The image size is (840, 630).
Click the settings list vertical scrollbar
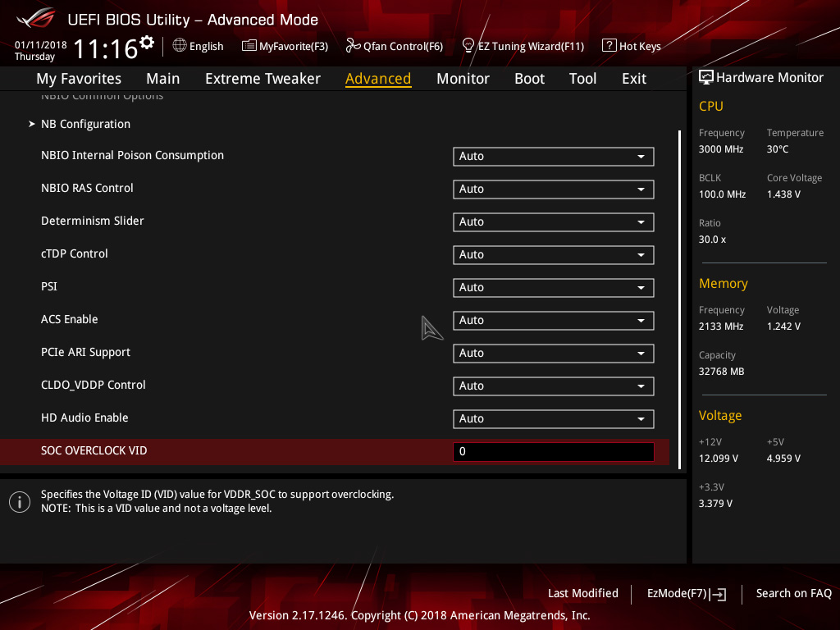[679, 299]
